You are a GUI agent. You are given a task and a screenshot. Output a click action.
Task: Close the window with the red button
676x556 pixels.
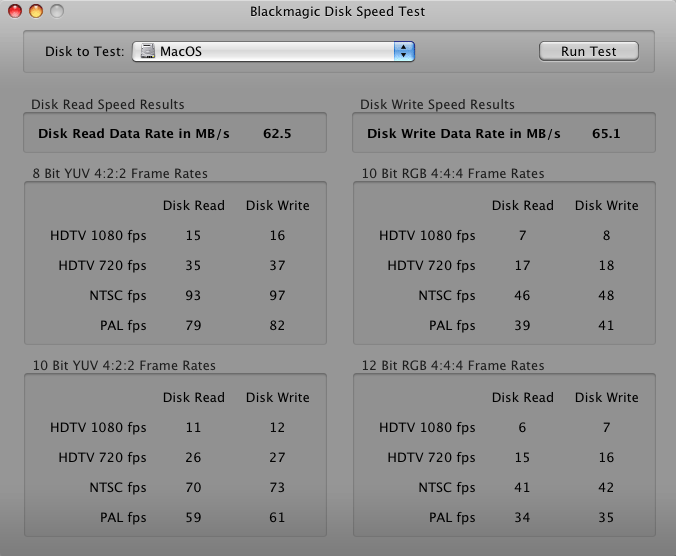coord(14,12)
